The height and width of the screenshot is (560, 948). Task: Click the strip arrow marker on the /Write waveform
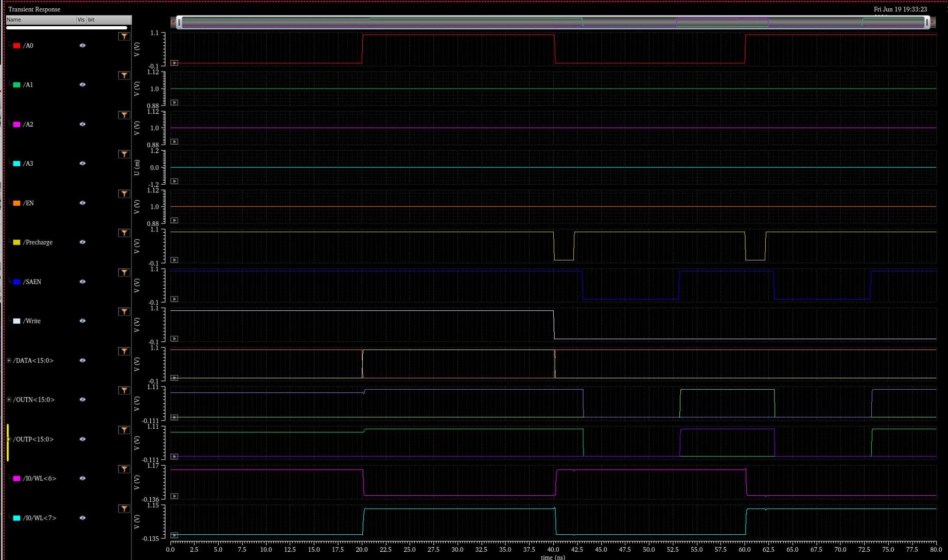(x=174, y=339)
